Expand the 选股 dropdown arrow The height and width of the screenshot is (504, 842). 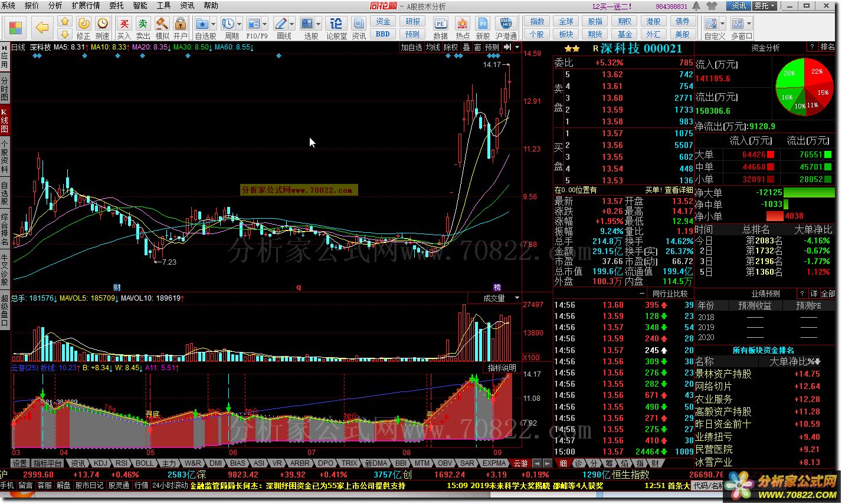(x=319, y=24)
